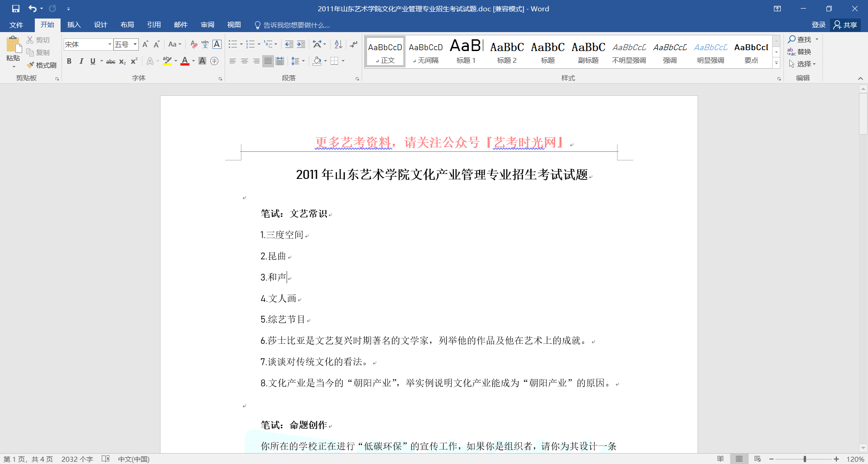868x464 pixels.
Task: Expand the line spacing dropdown
Action: (x=303, y=61)
